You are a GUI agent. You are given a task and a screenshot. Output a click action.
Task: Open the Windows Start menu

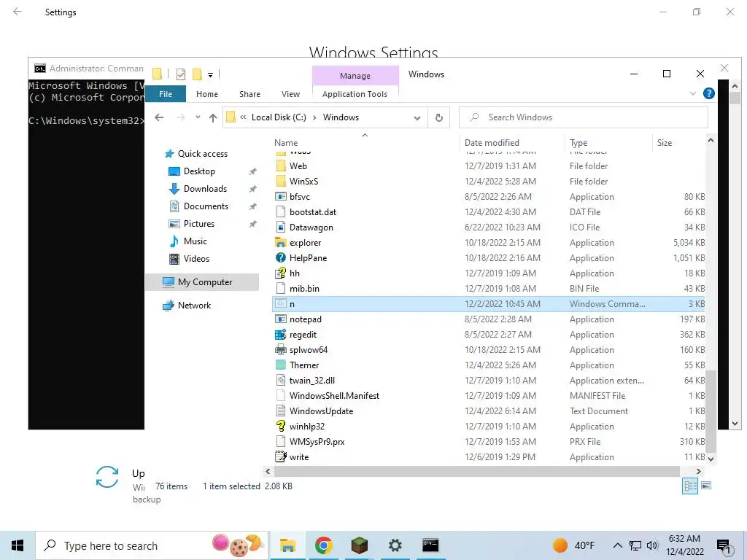tap(18, 545)
